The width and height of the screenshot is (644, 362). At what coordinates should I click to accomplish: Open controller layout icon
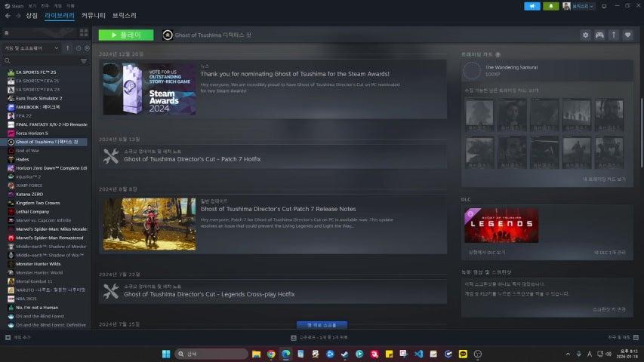(x=599, y=35)
